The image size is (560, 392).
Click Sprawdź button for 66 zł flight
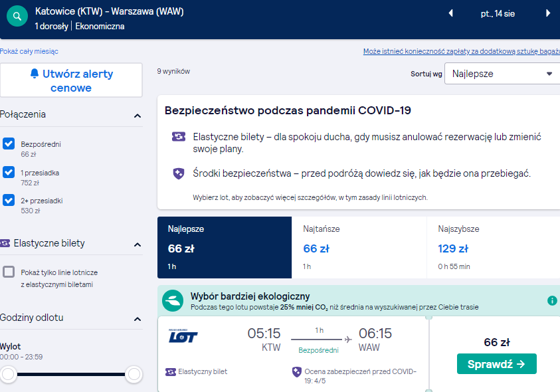coord(496,364)
